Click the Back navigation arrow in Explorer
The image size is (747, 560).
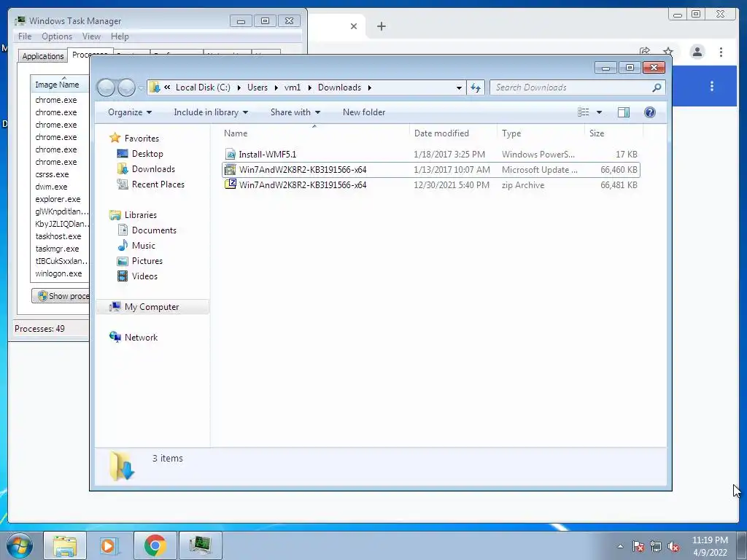pyautogui.click(x=106, y=87)
